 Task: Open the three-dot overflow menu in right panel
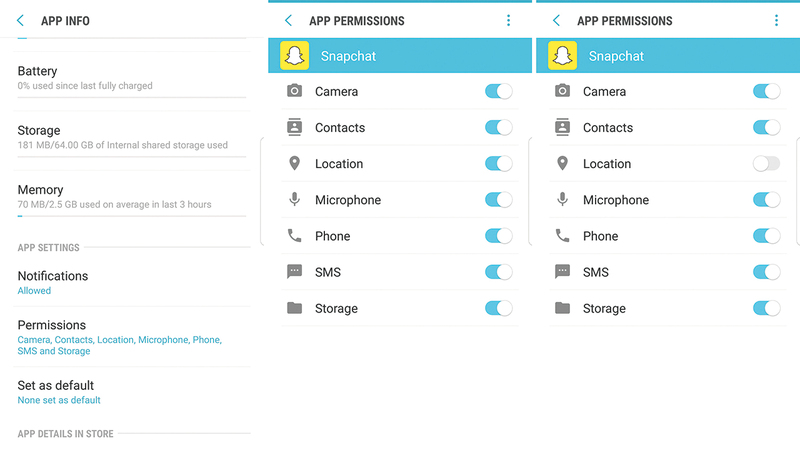(776, 21)
